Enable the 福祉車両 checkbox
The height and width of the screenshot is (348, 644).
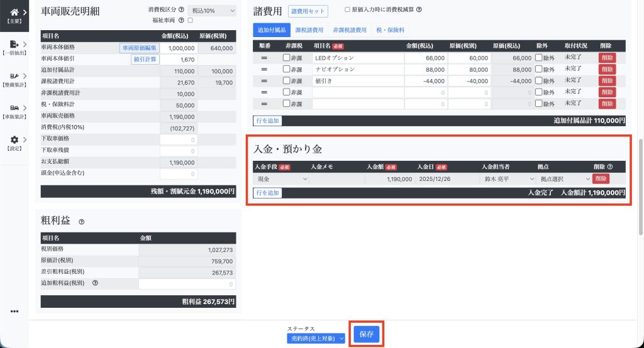tap(190, 20)
